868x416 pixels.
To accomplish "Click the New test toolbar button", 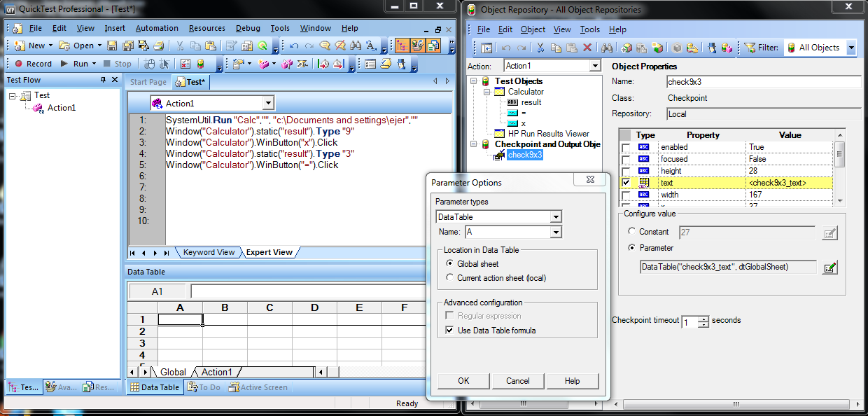I will (x=30, y=46).
